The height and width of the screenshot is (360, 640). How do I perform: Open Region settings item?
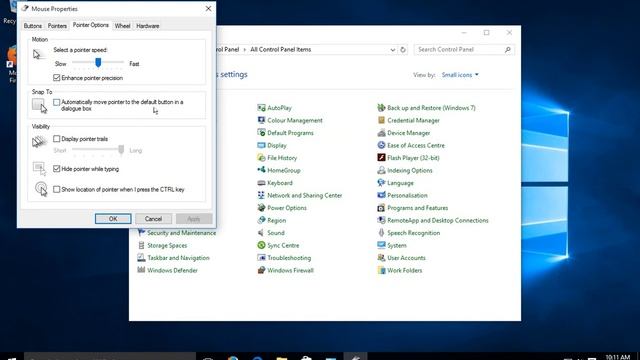coord(276,220)
